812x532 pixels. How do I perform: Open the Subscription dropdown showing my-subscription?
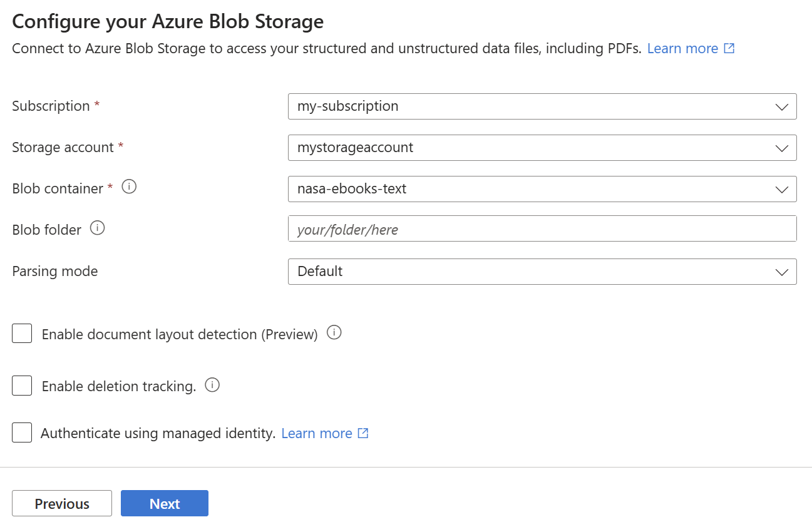(542, 106)
